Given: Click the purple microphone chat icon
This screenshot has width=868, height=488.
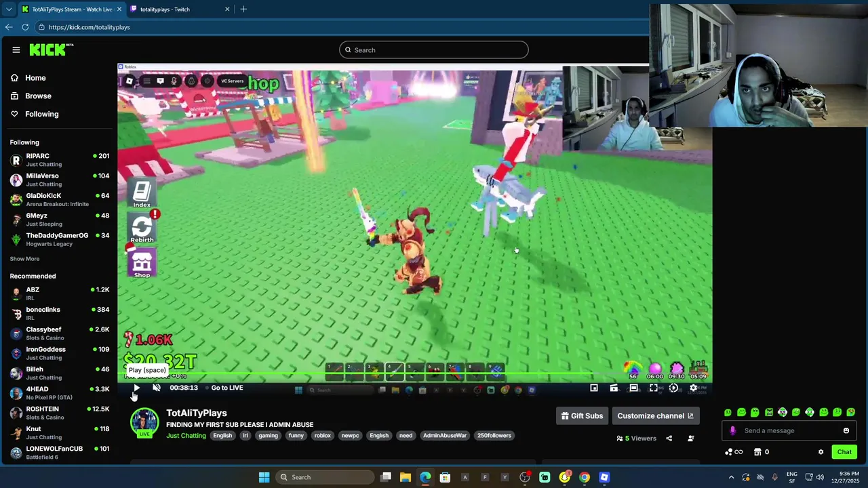Looking at the screenshot, I should pyautogui.click(x=732, y=430).
